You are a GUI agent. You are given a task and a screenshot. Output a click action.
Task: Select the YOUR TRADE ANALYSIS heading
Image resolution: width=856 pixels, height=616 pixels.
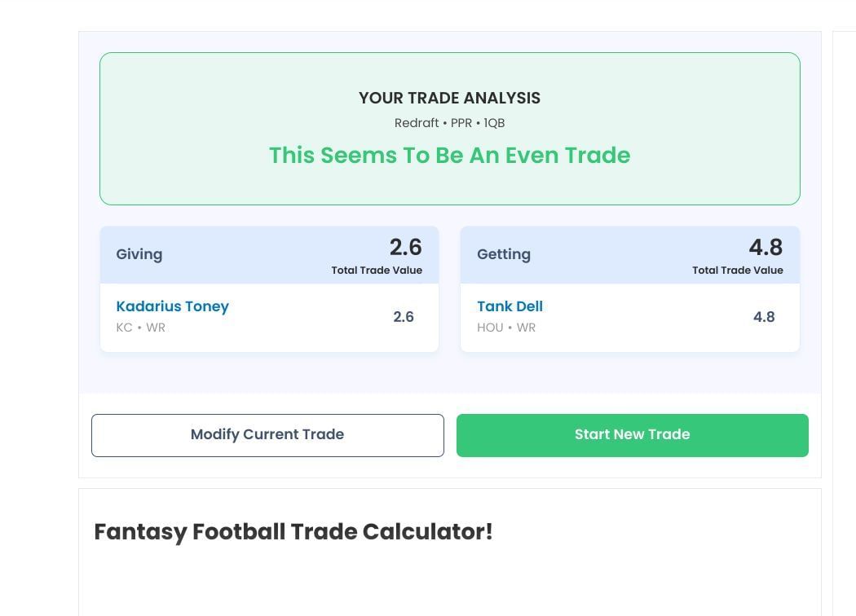click(449, 98)
